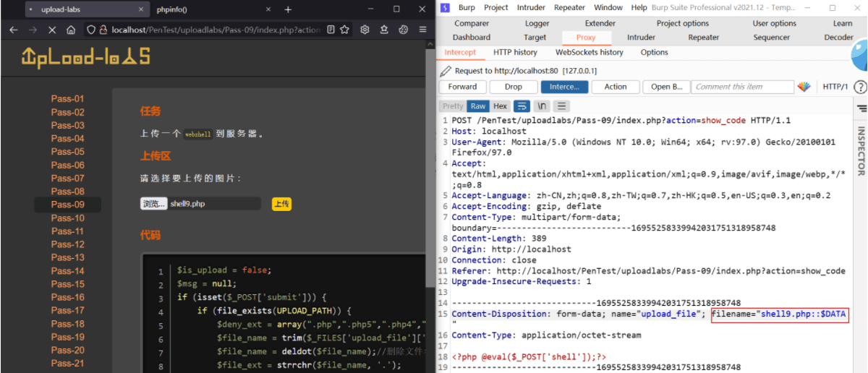Open the Logger tab
The image size is (868, 373).
pyautogui.click(x=537, y=23)
